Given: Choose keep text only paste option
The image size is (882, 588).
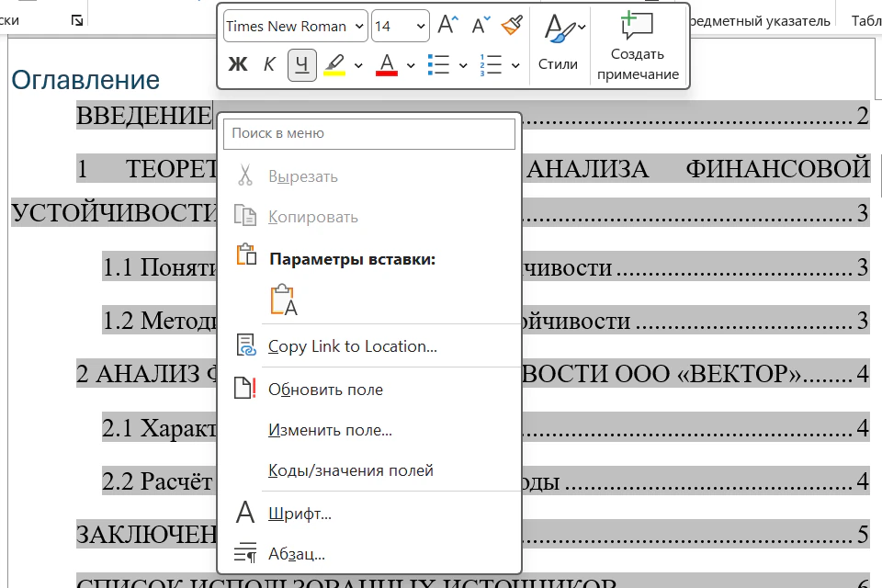Looking at the screenshot, I should [284, 299].
